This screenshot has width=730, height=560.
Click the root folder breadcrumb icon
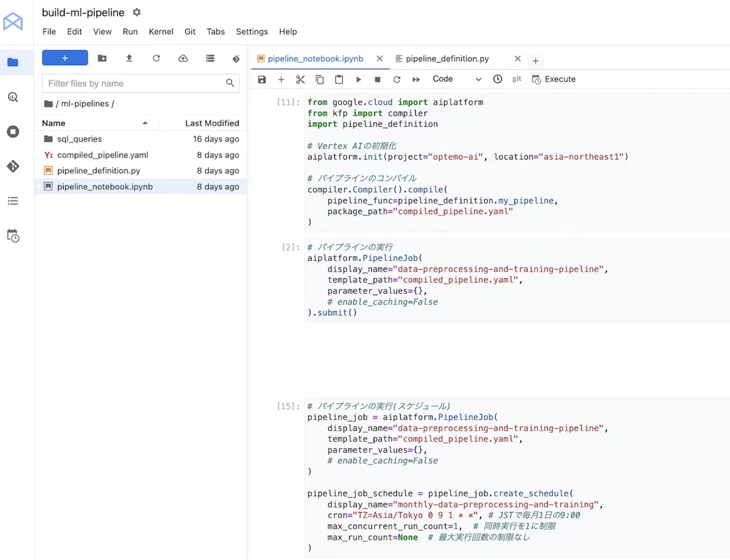48,104
